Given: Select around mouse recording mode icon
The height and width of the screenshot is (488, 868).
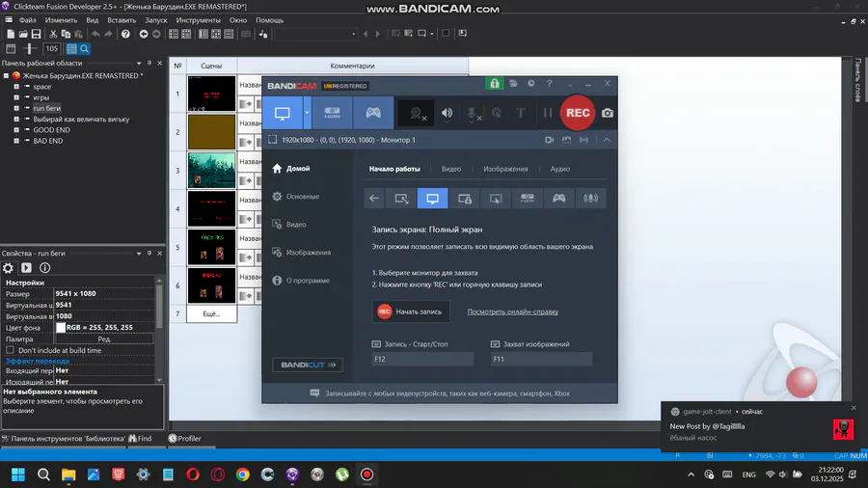Looking at the screenshot, I should click(x=496, y=198).
